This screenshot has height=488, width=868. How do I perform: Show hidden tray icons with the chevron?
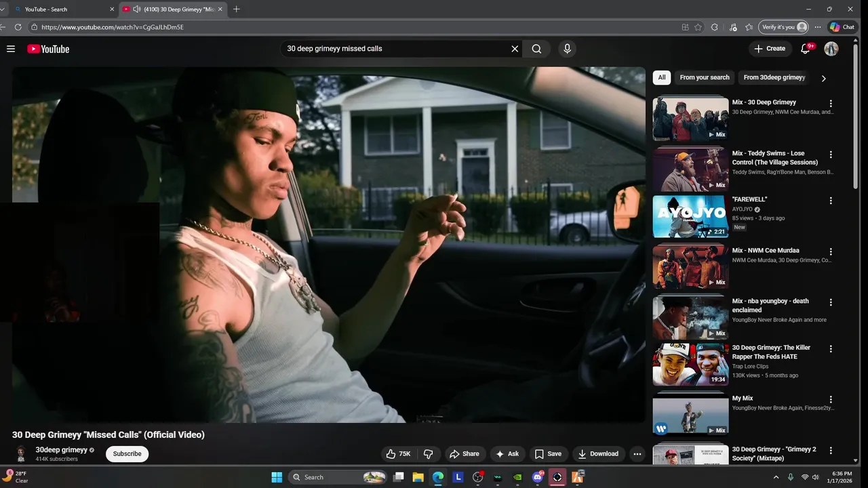[776, 477]
